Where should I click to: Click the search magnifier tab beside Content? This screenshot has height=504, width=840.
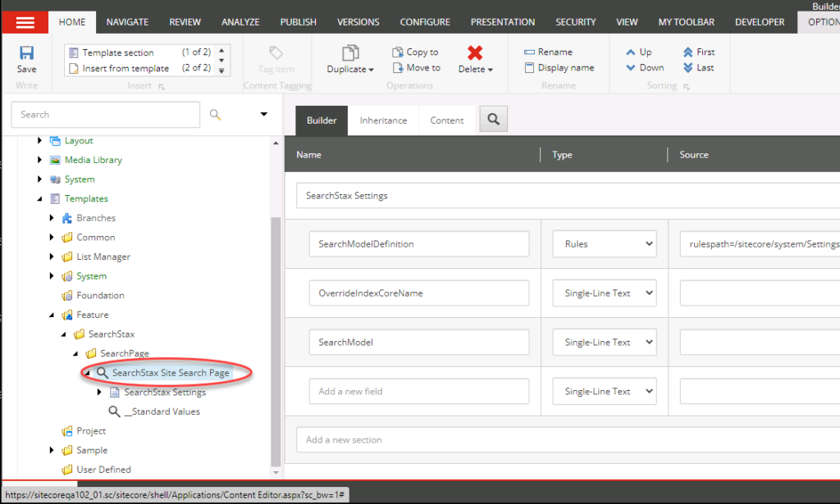[x=493, y=119]
